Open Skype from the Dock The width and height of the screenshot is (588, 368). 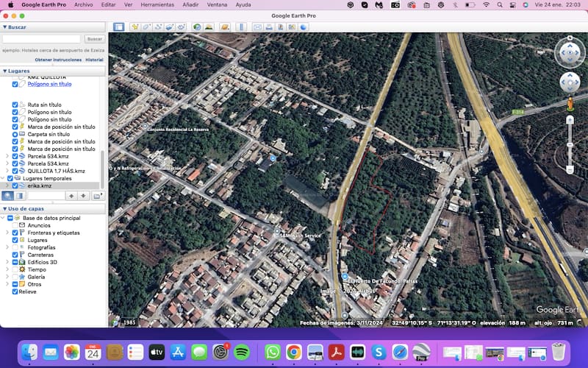point(379,353)
